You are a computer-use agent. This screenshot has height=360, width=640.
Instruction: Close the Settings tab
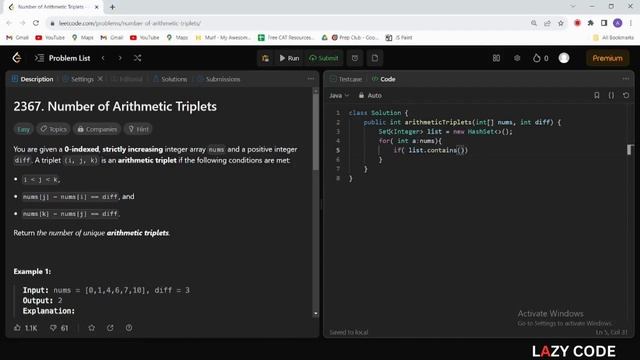pos(100,78)
